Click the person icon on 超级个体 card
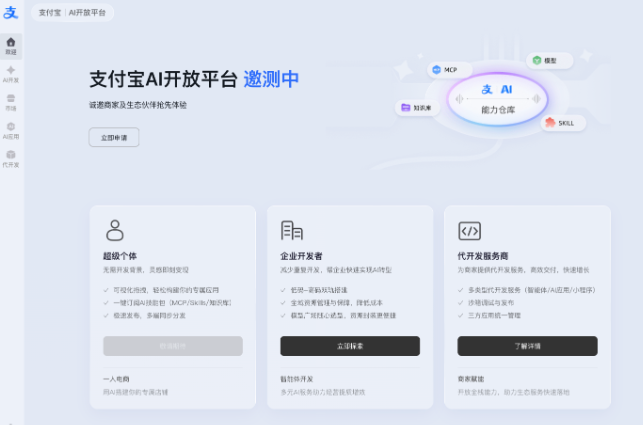Screen dimensions: 644x428 tap(115, 230)
